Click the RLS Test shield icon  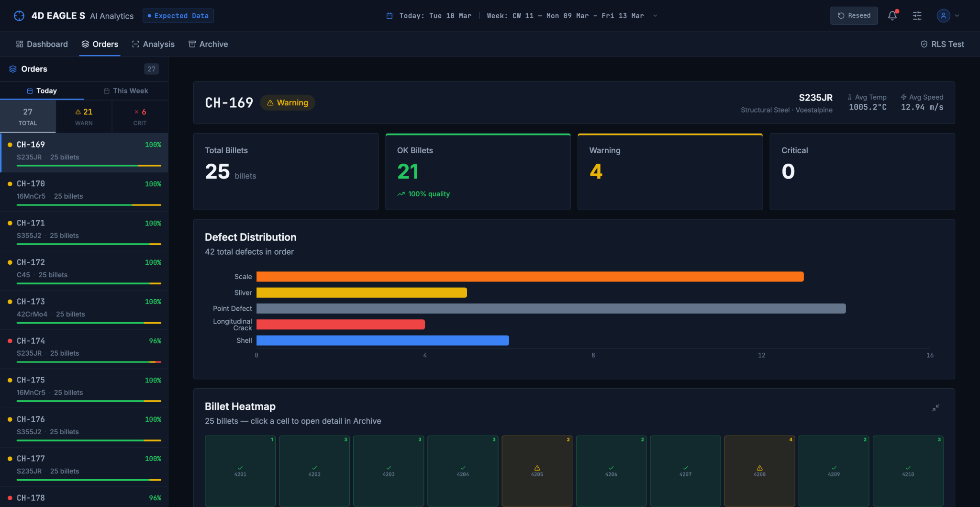924,44
